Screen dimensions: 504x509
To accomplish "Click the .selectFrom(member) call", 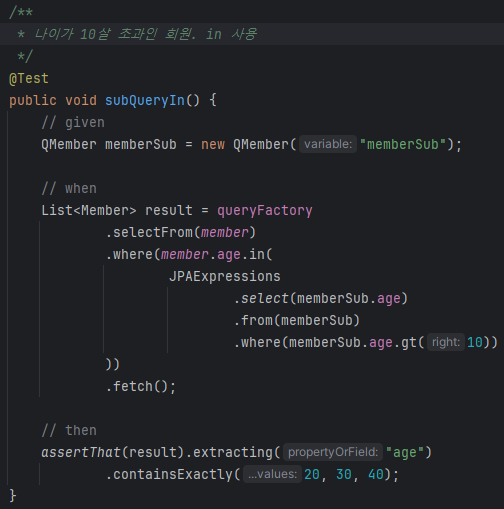I will [x=181, y=232].
